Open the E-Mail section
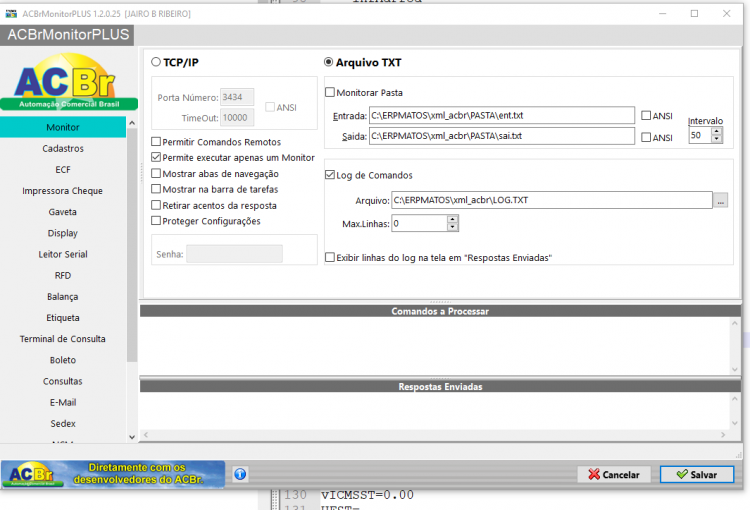This screenshot has height=510, width=750. click(x=63, y=402)
